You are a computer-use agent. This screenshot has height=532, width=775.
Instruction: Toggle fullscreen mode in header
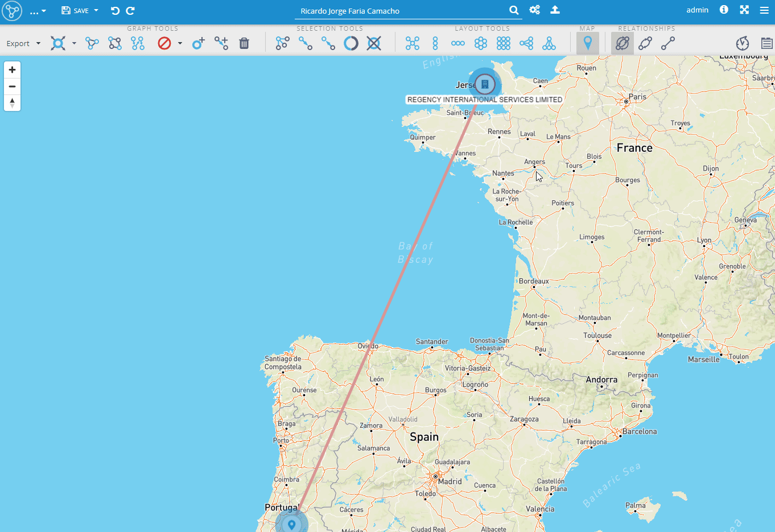[x=744, y=10]
